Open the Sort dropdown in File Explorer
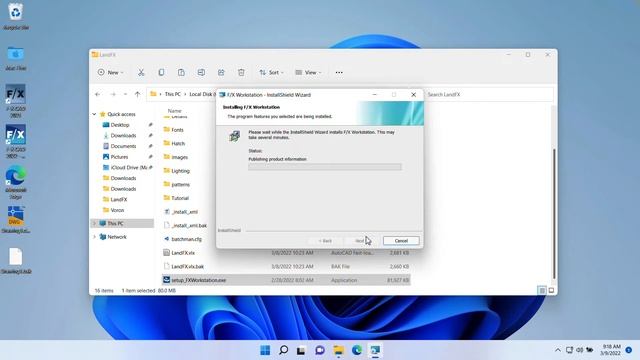 click(x=271, y=72)
